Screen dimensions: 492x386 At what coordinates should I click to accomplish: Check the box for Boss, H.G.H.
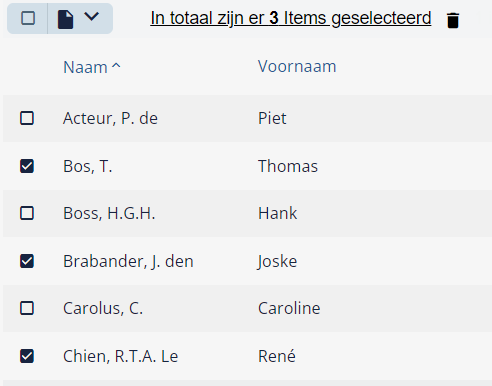(27, 213)
